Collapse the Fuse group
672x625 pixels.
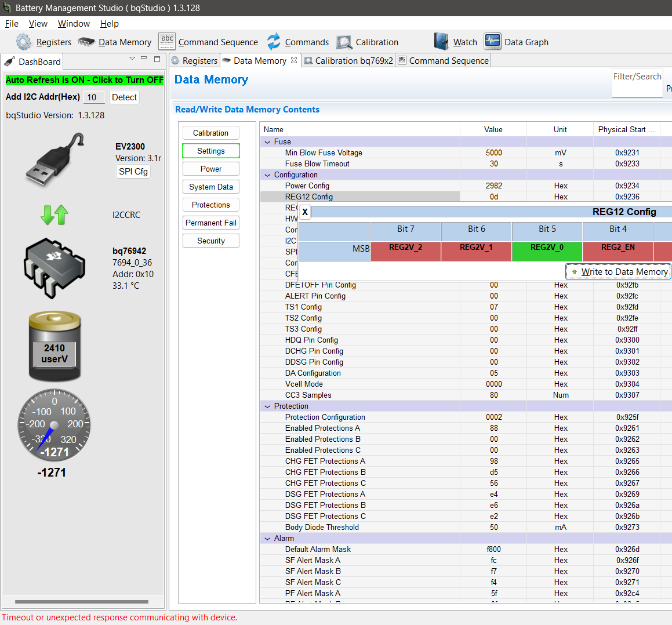(x=267, y=142)
